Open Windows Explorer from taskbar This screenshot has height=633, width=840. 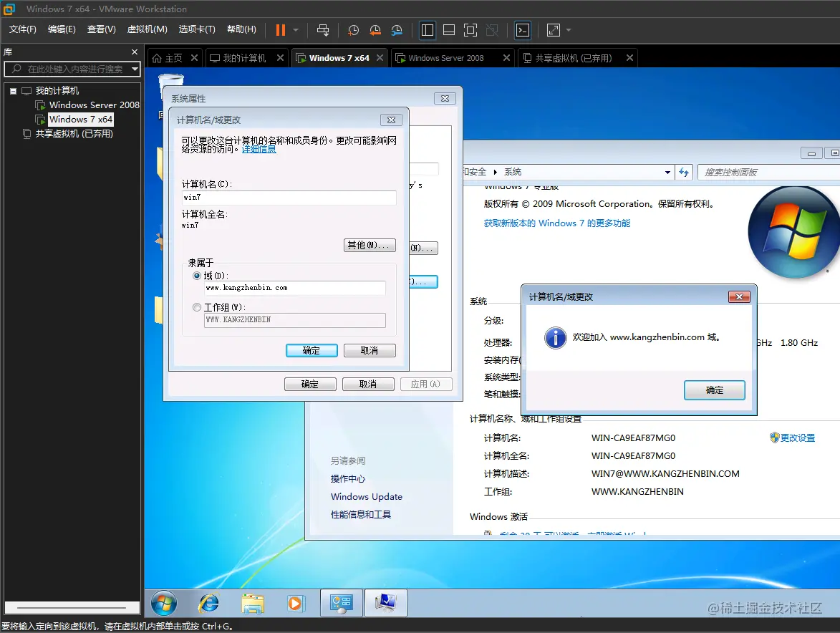click(x=252, y=604)
